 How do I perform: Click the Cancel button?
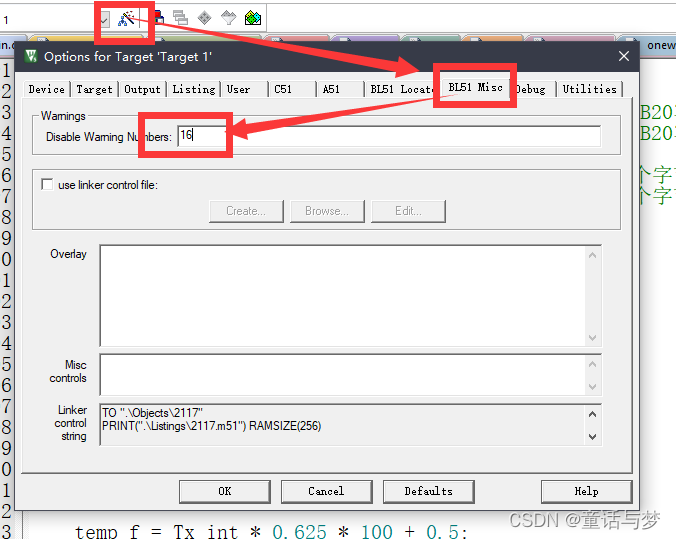326,492
